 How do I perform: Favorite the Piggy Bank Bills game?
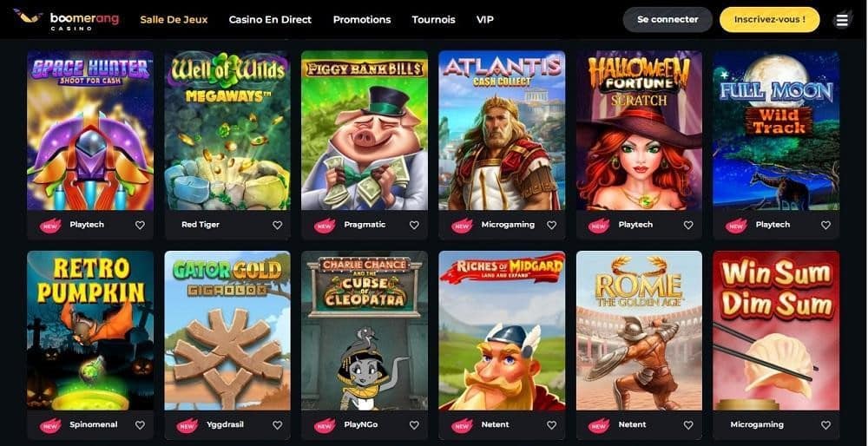(414, 226)
